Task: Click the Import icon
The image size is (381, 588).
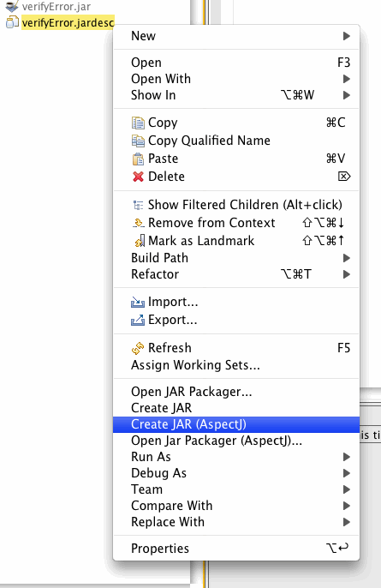Action: point(138,302)
